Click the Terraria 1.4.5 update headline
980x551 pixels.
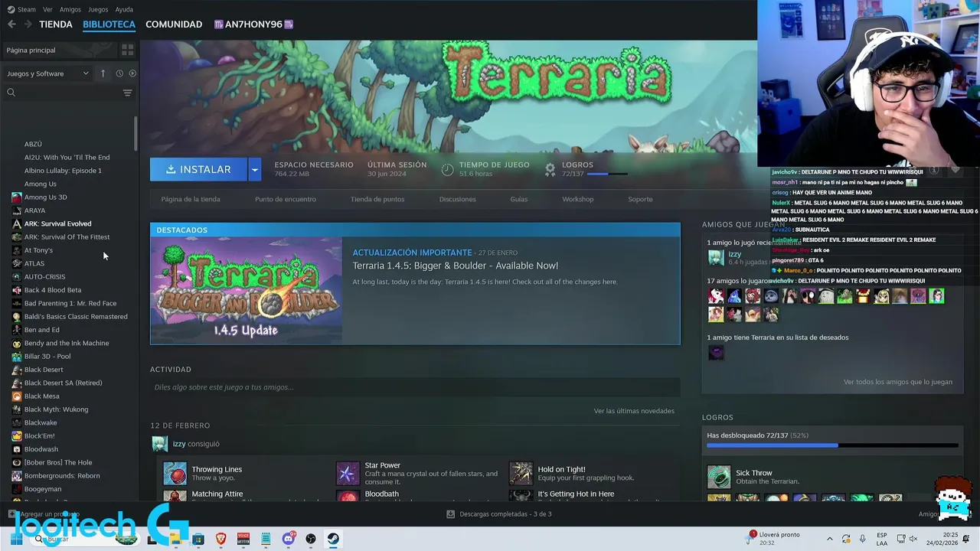456,266
